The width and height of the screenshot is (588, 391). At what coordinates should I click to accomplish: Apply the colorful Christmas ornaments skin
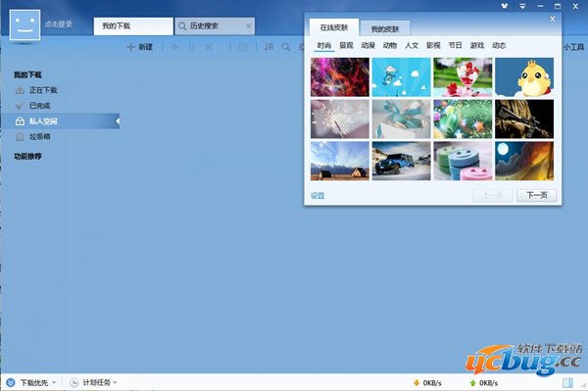click(x=463, y=120)
